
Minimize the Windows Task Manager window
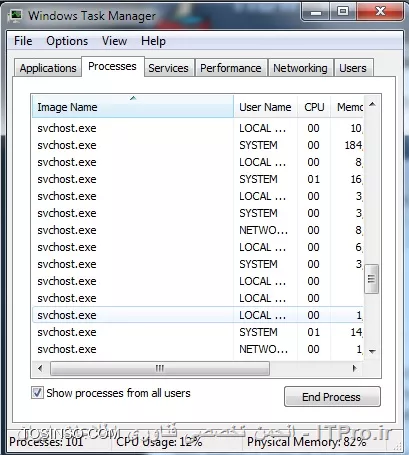click(x=316, y=12)
